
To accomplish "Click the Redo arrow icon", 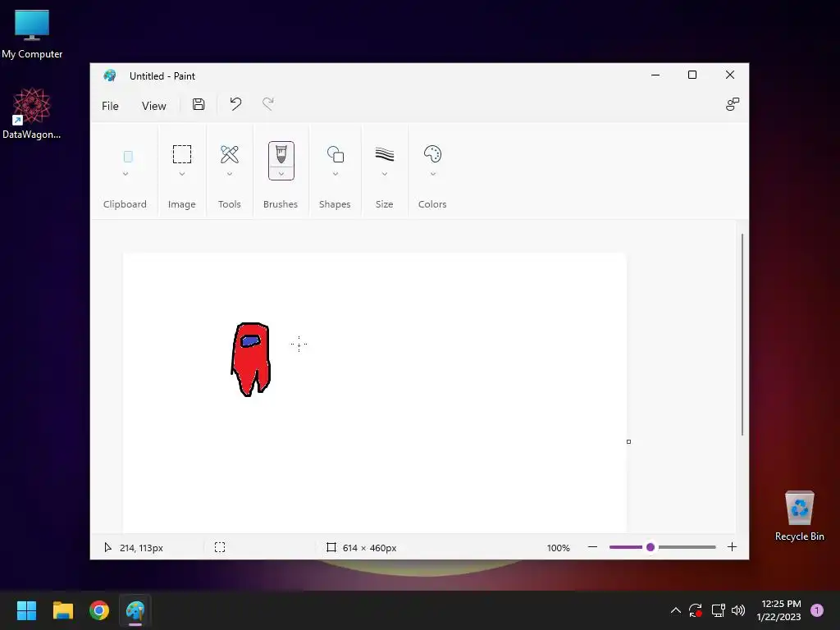I will click(x=268, y=104).
